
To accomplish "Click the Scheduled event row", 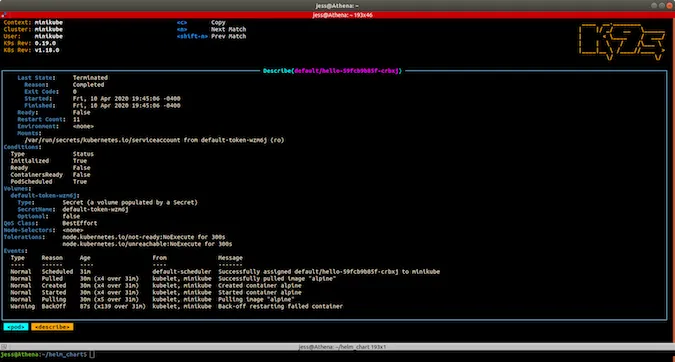I will tap(225, 272).
